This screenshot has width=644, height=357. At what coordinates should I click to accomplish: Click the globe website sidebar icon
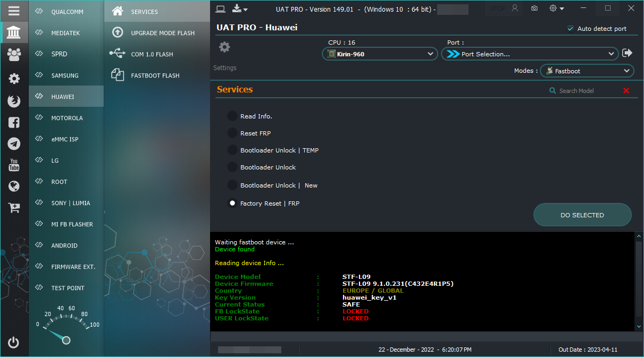(x=14, y=186)
